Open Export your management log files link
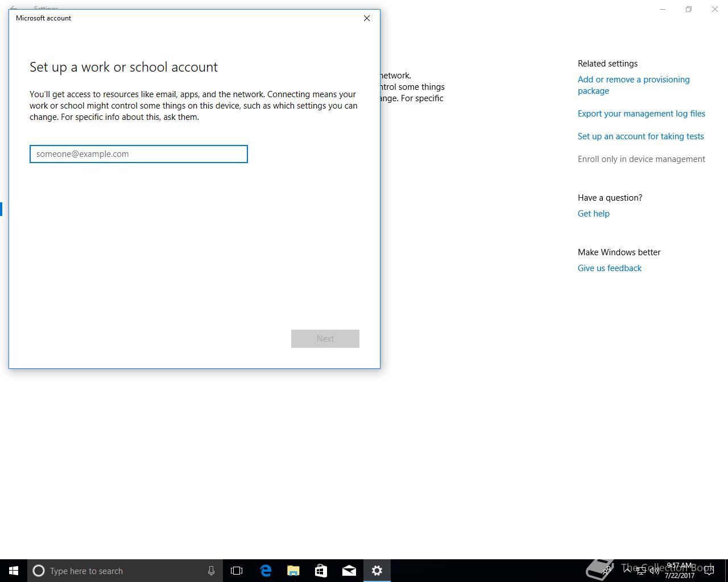Viewport: 728px width, 582px height. (x=642, y=114)
